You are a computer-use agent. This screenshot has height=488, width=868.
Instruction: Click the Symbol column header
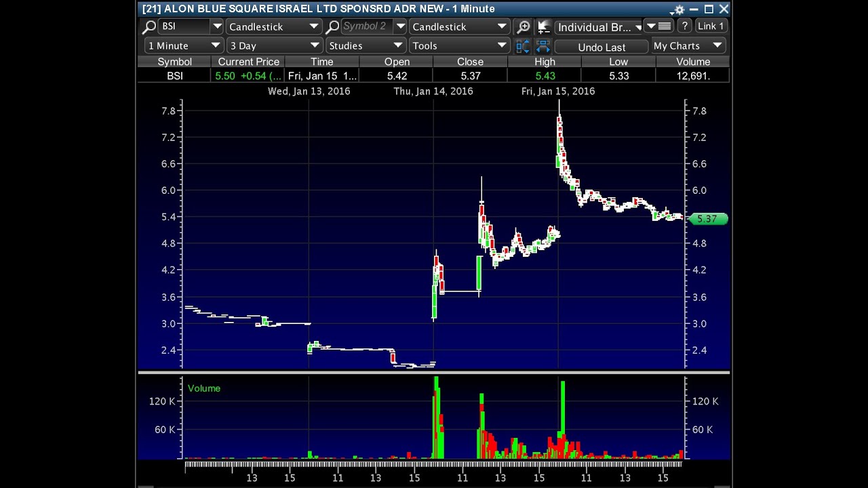[x=174, y=62]
